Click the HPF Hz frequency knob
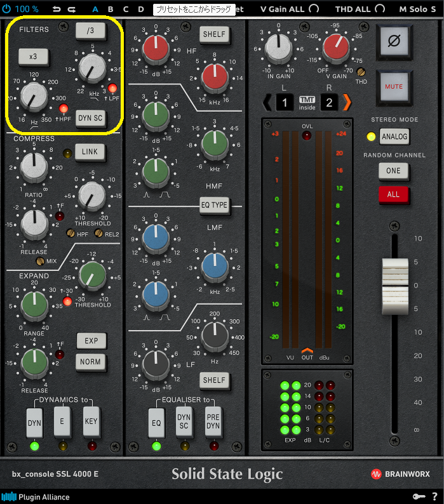 pyautogui.click(x=34, y=96)
